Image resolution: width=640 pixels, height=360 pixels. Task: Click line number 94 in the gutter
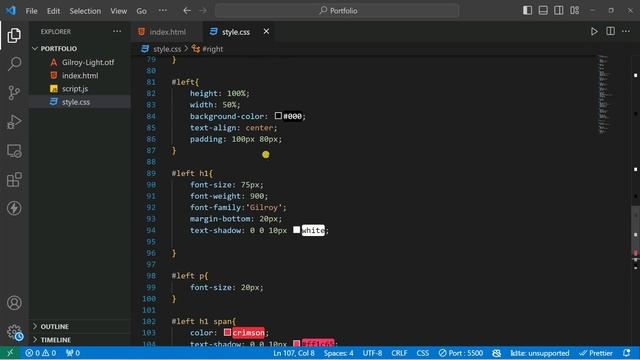pos(151,230)
